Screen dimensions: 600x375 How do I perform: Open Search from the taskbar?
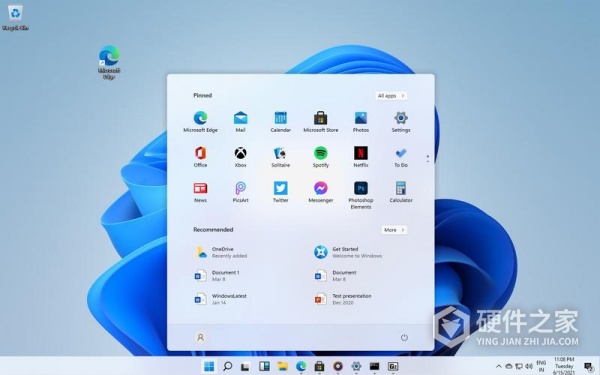click(x=227, y=366)
